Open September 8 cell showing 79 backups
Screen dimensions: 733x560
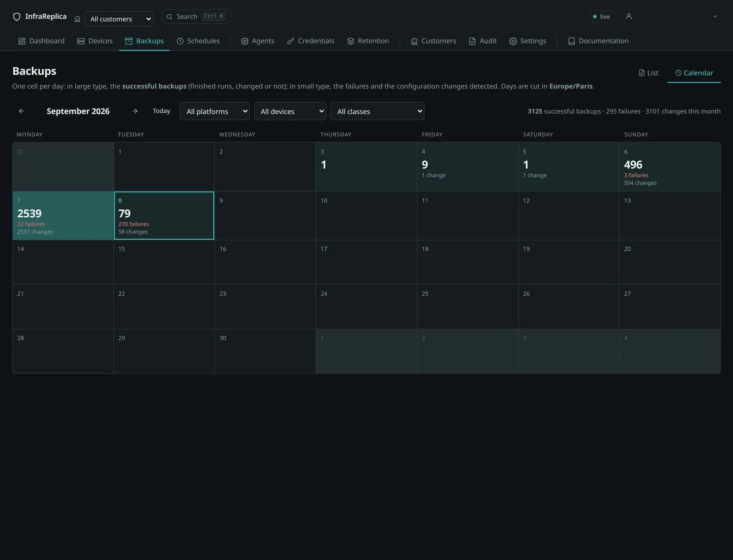pos(164,215)
